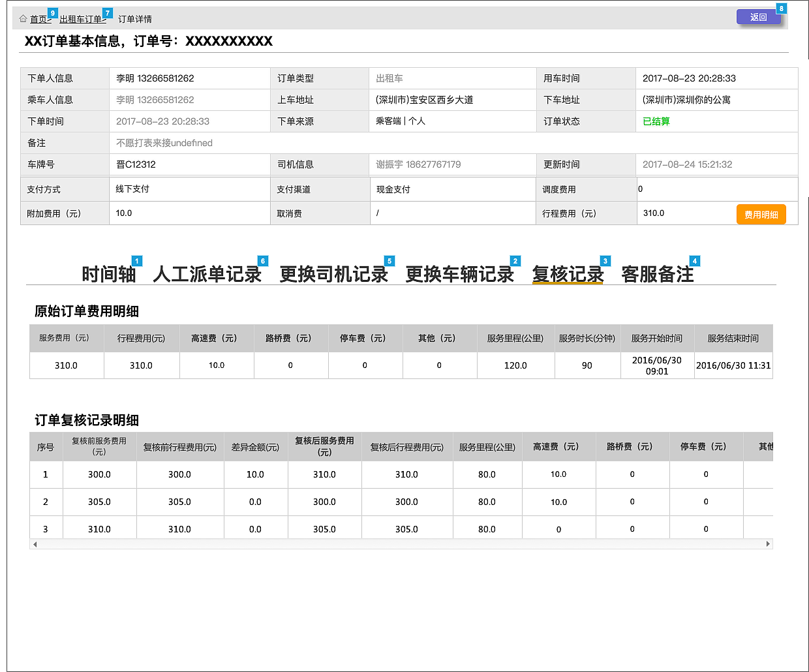Click the 订单详情 breadcrumb text
809x672 pixels.
135,19
